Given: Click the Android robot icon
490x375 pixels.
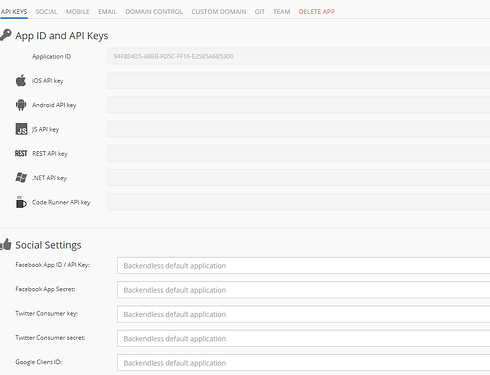Looking at the screenshot, I should (x=21, y=105).
